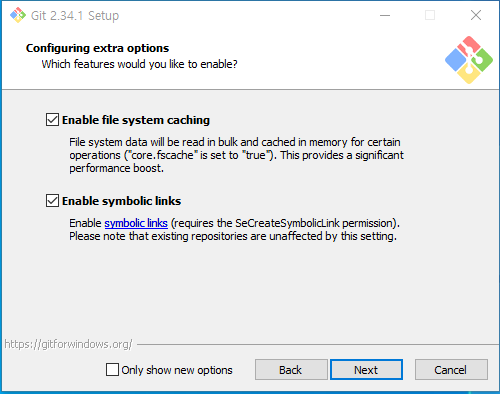Click the 'Configuring extra options' heading
Viewport: 500px width, 394px height.
click(97, 48)
